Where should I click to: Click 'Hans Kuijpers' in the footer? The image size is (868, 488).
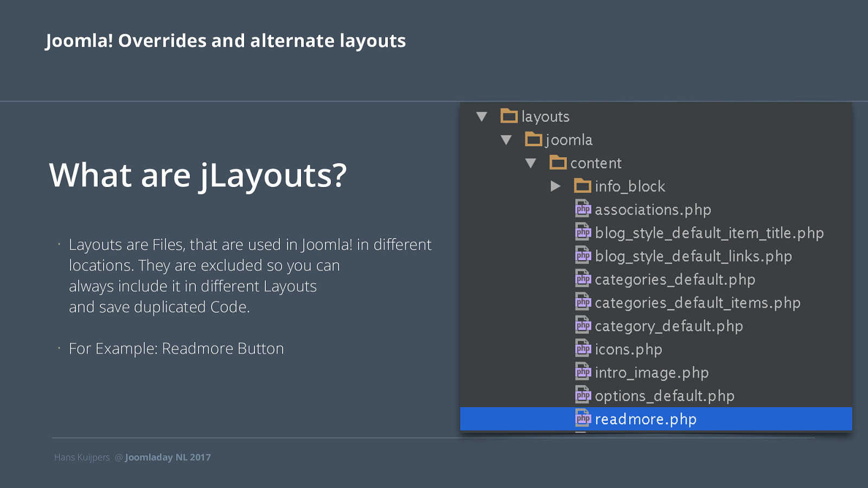(82, 458)
